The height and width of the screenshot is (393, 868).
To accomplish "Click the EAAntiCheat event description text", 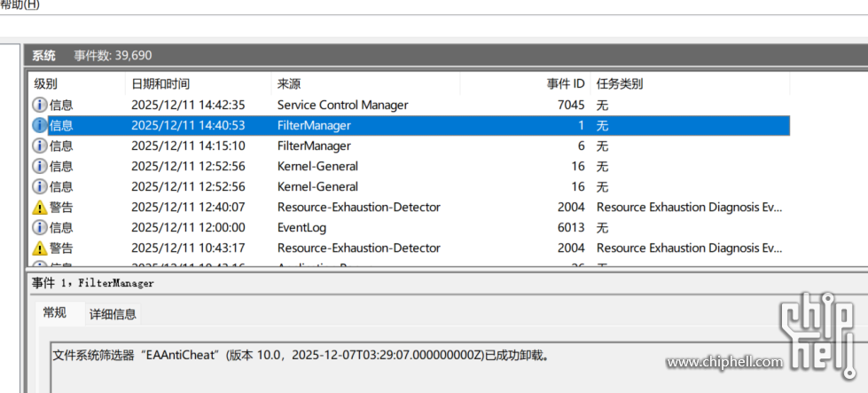I will tap(301, 356).
